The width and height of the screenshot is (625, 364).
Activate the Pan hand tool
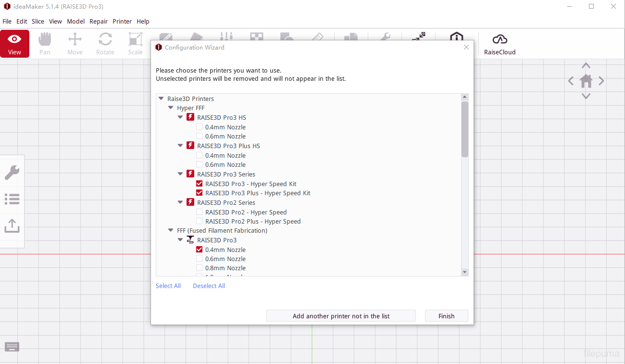tap(45, 44)
